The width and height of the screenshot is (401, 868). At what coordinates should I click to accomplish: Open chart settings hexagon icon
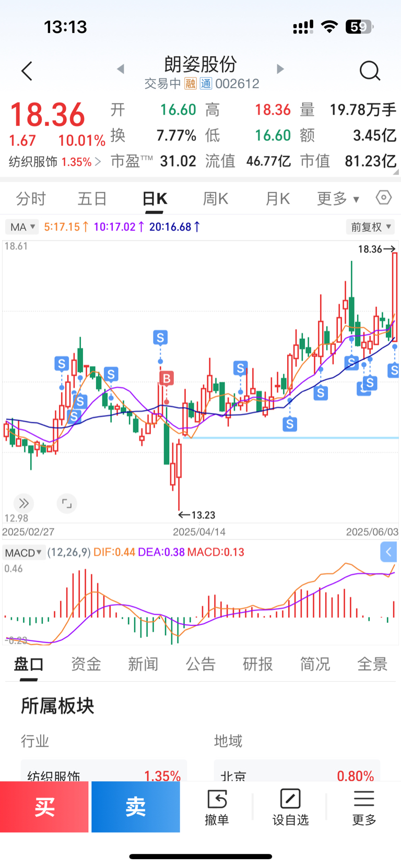[x=384, y=198]
